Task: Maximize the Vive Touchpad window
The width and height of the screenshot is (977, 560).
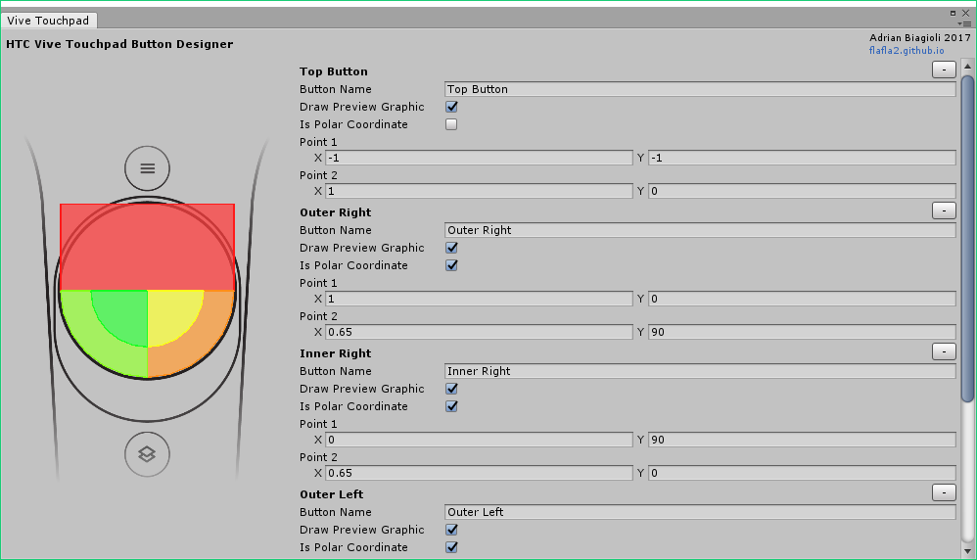Action: tap(953, 13)
